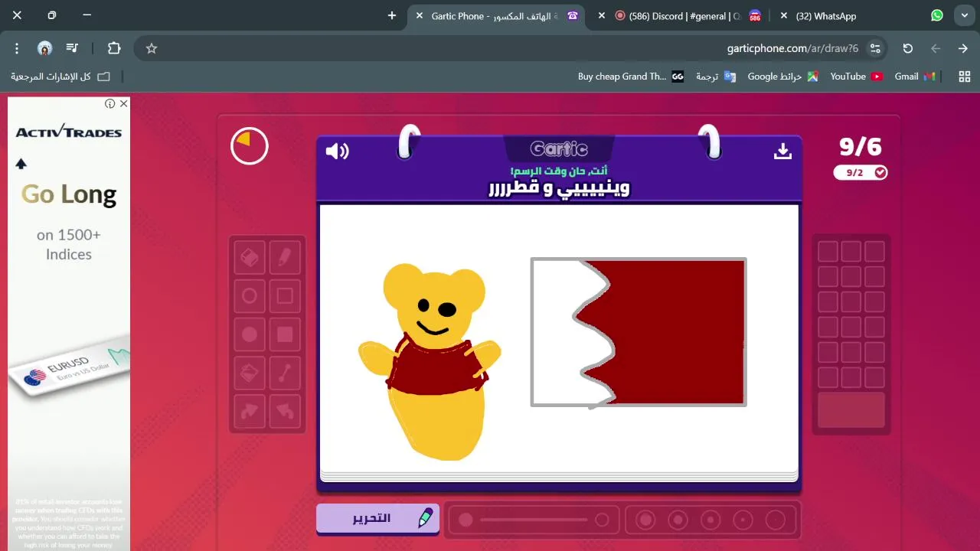Screen dimensions: 980x551
Task: Bookmark this page with the star icon
Action: [152, 48]
